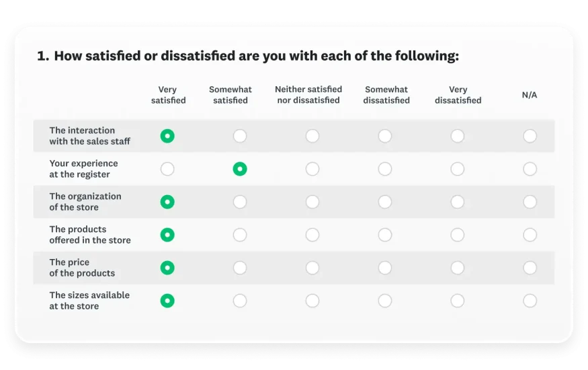Choose Very dissatisfied for price of products
Viewport: 588px width, 370px height.
[x=458, y=268]
